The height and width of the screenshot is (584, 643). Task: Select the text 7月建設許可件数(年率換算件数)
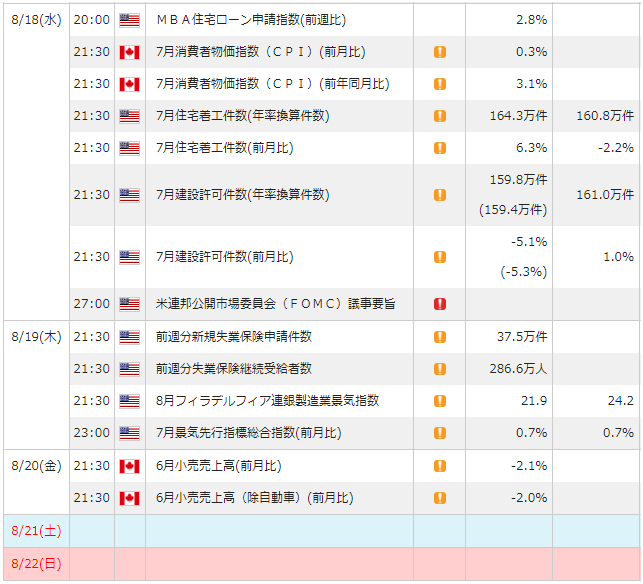pyautogui.click(x=243, y=194)
